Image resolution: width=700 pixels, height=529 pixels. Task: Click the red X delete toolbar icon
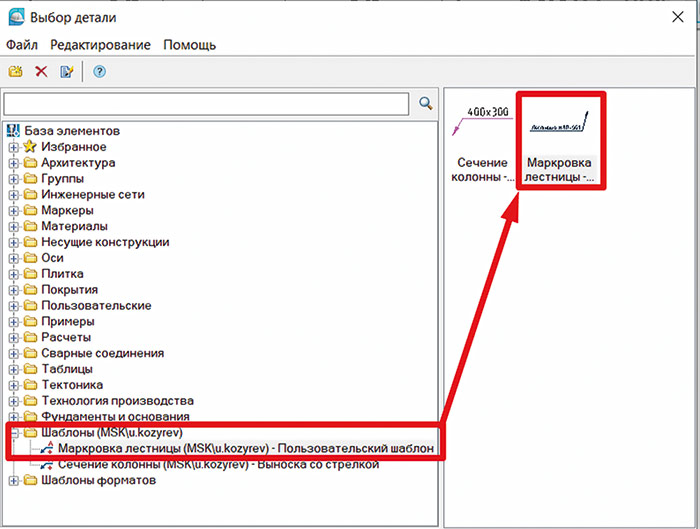tap(42, 71)
